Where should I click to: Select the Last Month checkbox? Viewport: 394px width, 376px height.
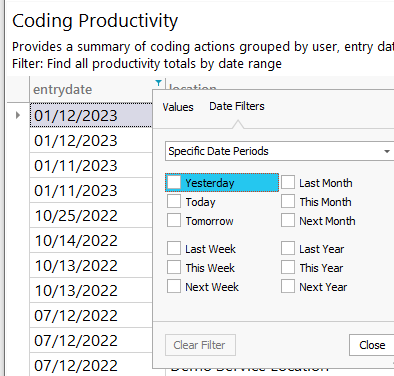click(x=288, y=182)
